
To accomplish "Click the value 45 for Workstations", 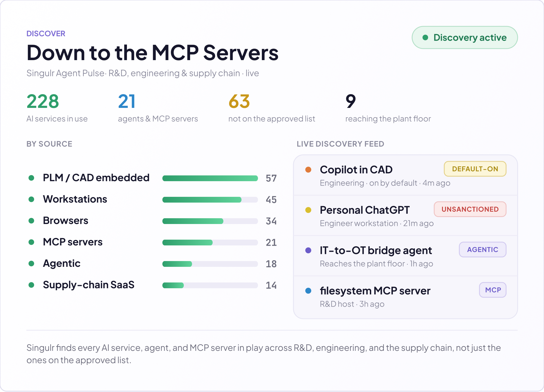I will click(271, 200).
